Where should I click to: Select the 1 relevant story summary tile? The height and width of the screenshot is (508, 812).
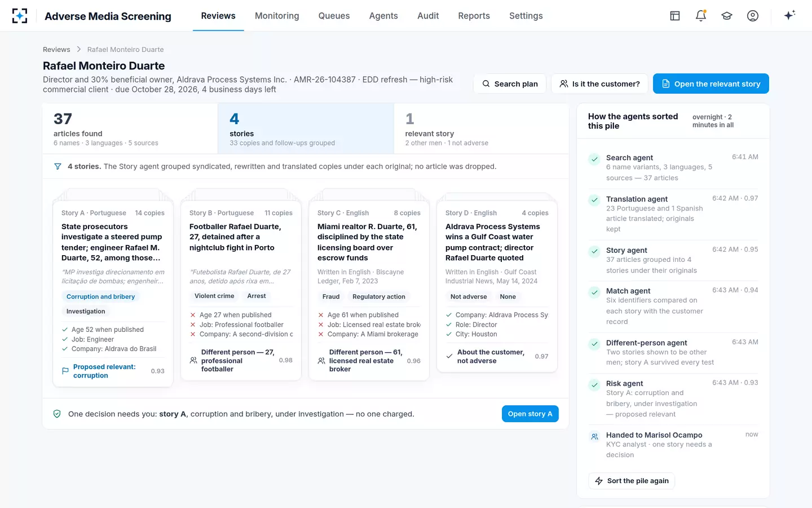[x=481, y=129]
